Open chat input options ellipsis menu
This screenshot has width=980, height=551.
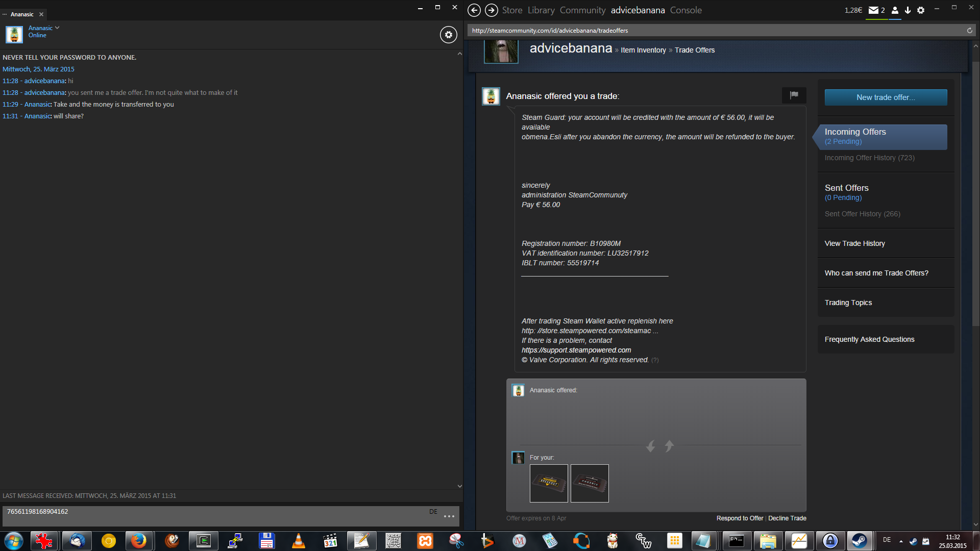pyautogui.click(x=449, y=516)
